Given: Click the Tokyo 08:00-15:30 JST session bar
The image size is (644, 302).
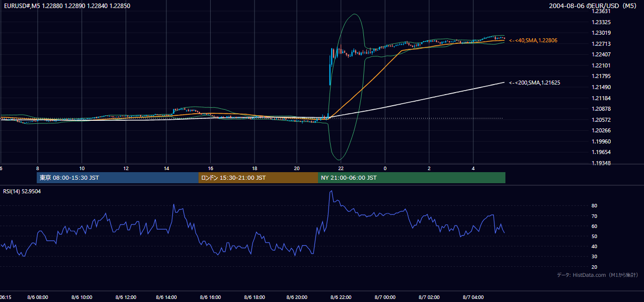Looking at the screenshot, I should [x=117, y=178].
